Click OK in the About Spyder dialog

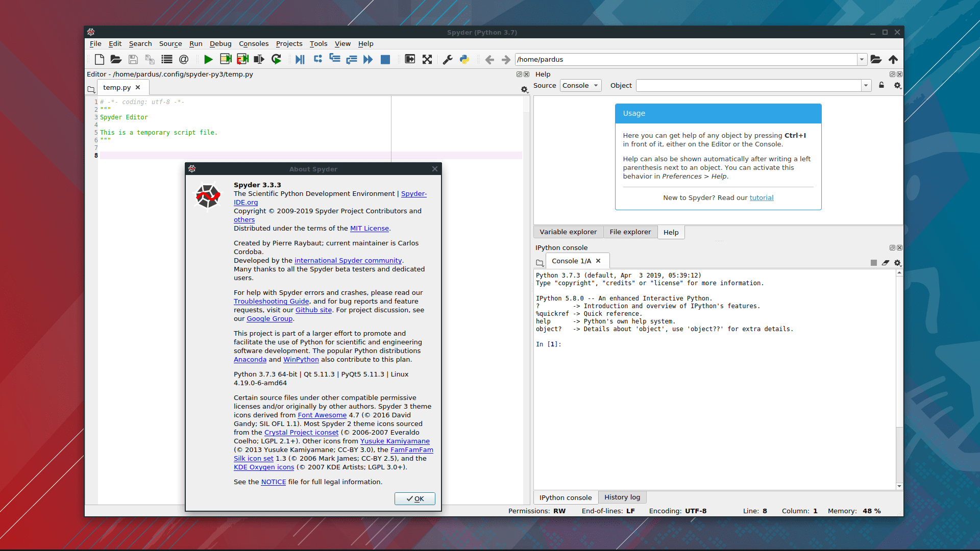click(414, 499)
